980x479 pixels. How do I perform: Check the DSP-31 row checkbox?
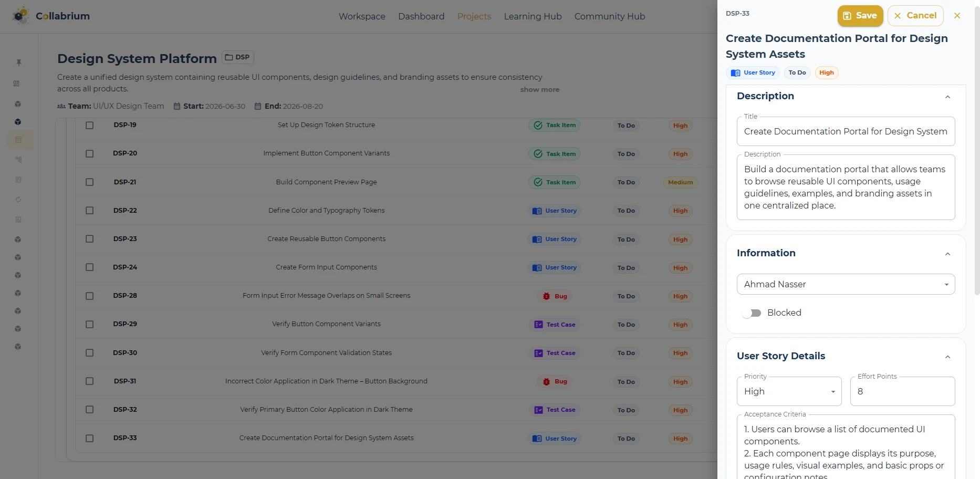coord(90,381)
